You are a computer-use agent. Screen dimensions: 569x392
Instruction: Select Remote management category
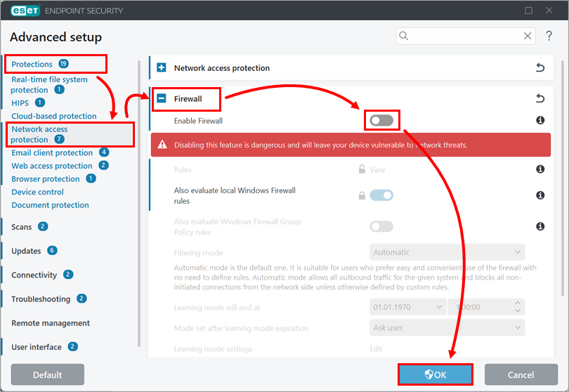51,323
